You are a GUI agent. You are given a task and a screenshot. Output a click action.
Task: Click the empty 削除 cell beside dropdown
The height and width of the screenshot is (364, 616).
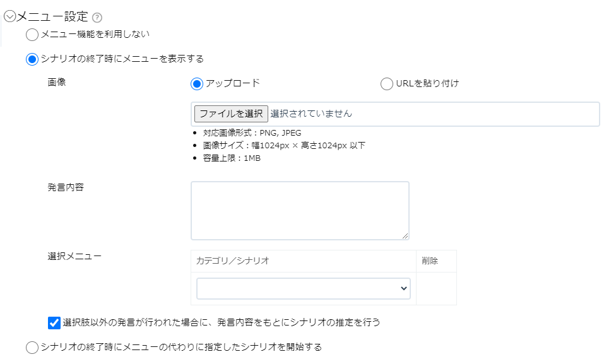coord(437,288)
